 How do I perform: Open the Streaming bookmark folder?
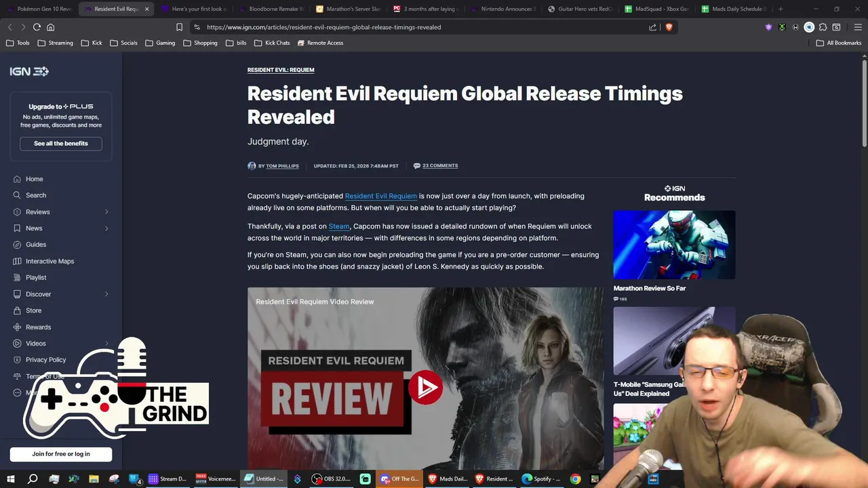click(56, 43)
